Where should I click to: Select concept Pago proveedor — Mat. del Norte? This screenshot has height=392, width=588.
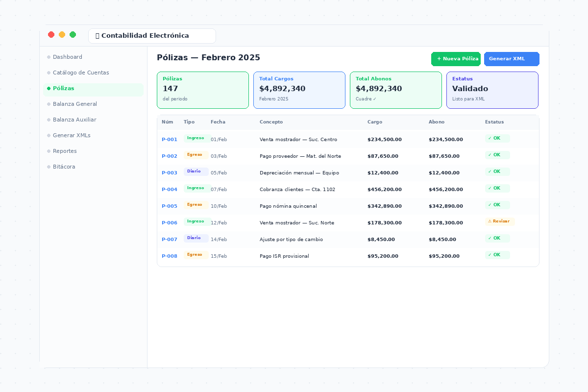pos(300,156)
